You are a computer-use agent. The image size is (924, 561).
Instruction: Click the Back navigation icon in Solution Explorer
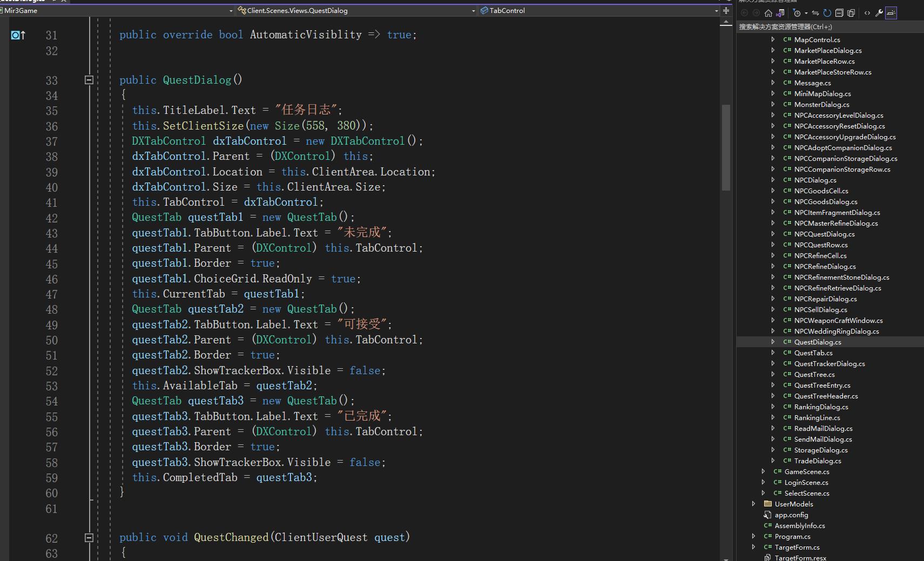point(744,13)
